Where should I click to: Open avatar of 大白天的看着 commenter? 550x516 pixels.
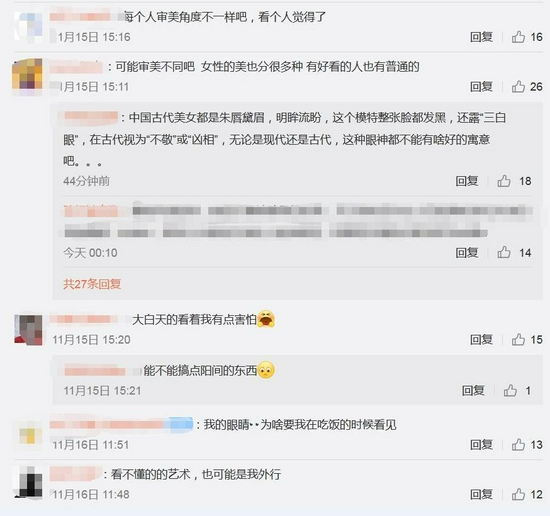click(x=28, y=330)
